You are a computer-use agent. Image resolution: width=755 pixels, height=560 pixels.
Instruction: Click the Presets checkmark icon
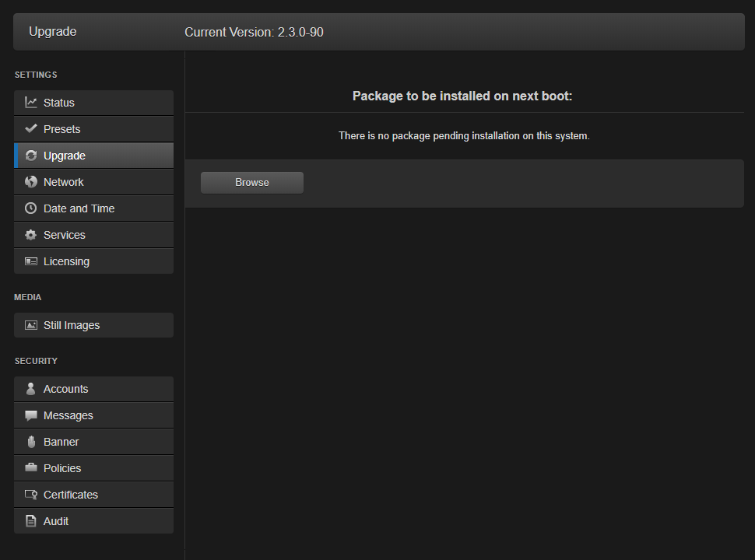coord(31,129)
